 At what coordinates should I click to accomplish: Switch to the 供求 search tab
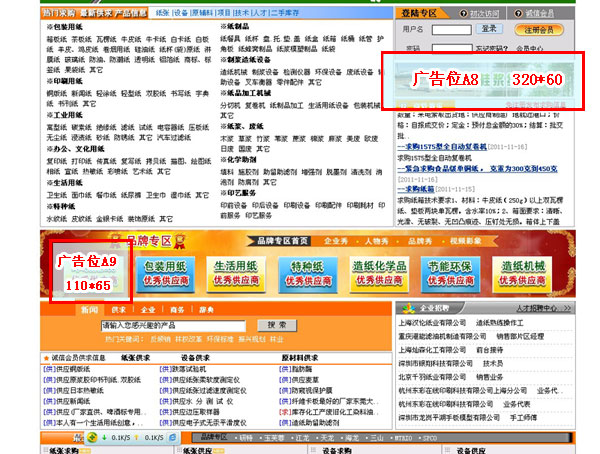pyautogui.click(x=119, y=311)
